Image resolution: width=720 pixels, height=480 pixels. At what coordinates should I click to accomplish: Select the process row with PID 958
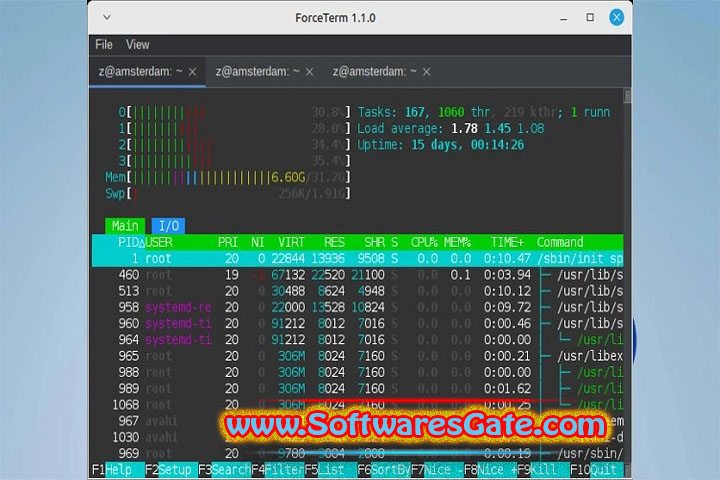[x=357, y=307]
